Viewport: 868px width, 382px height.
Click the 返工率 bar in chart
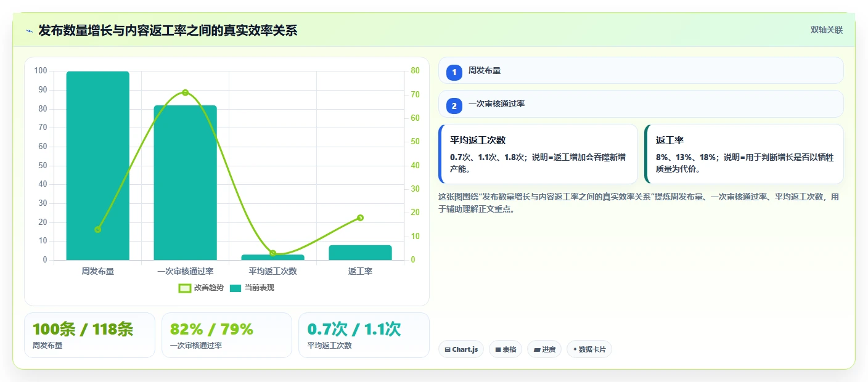click(x=361, y=253)
